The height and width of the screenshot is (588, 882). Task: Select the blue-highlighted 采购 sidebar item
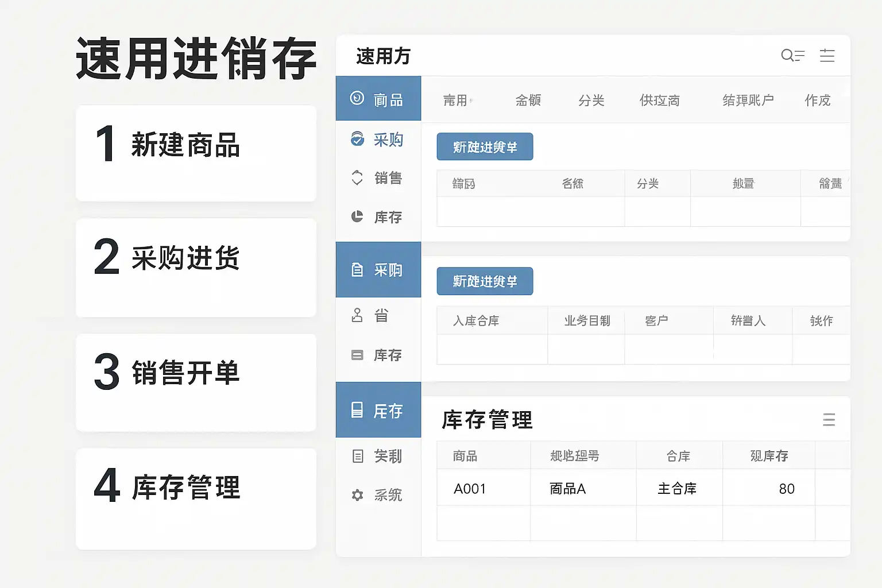tap(378, 270)
